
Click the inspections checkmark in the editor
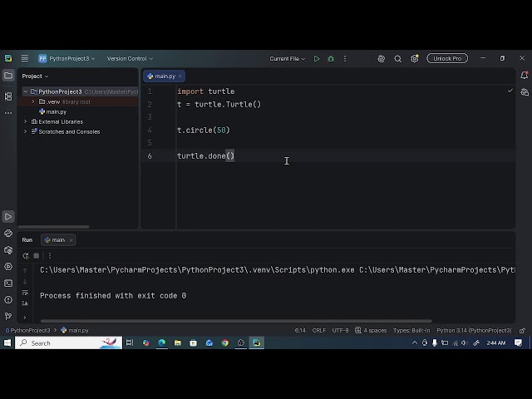(x=510, y=91)
